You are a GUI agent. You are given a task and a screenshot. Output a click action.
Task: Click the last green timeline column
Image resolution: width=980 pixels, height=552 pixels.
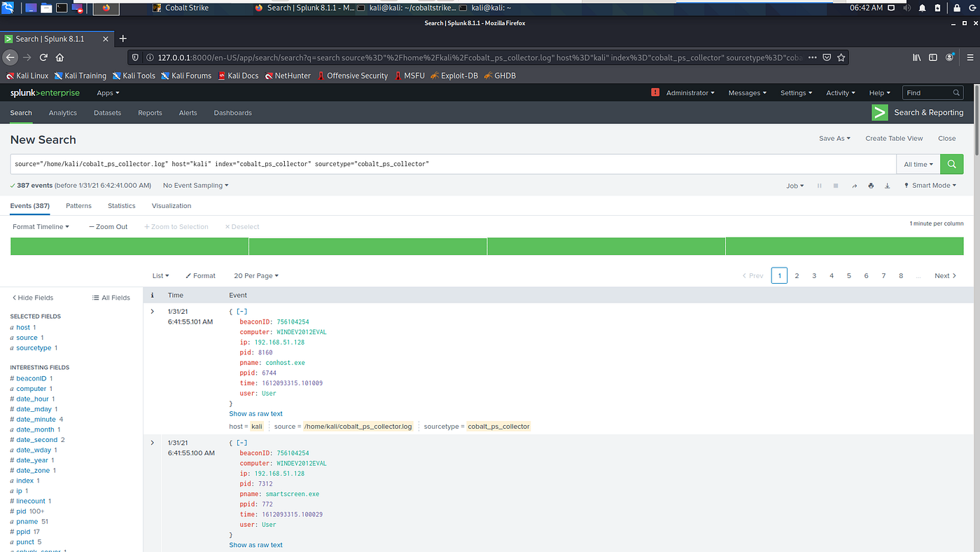844,247
